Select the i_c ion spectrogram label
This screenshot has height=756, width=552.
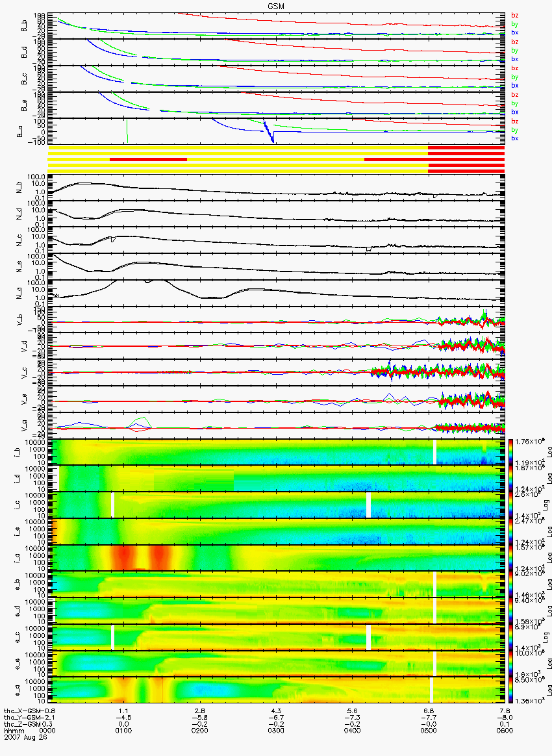tap(18, 504)
